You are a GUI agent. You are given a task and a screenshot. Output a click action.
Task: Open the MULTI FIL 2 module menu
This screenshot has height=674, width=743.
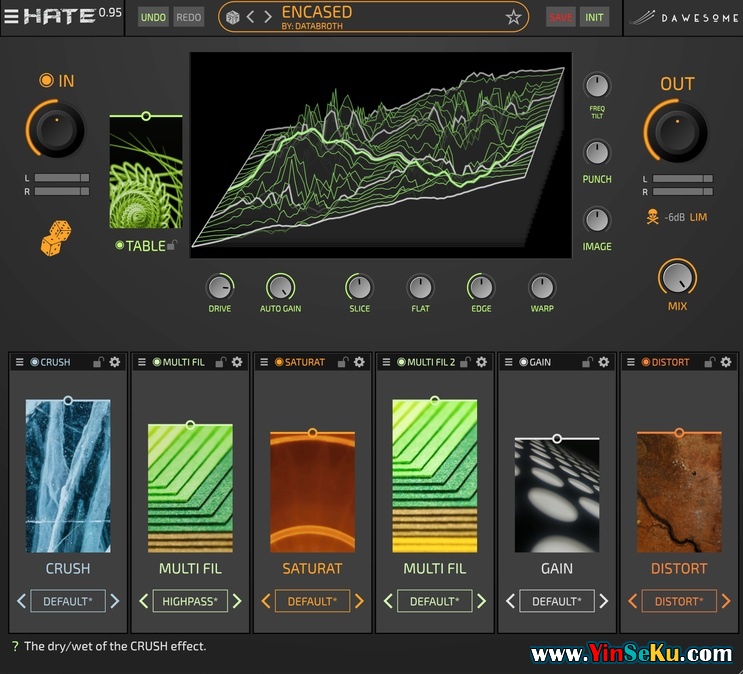[x=386, y=362]
